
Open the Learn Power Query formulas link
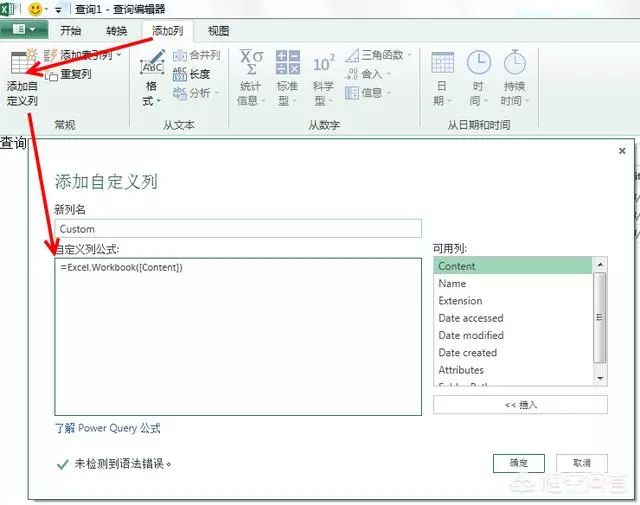108,428
